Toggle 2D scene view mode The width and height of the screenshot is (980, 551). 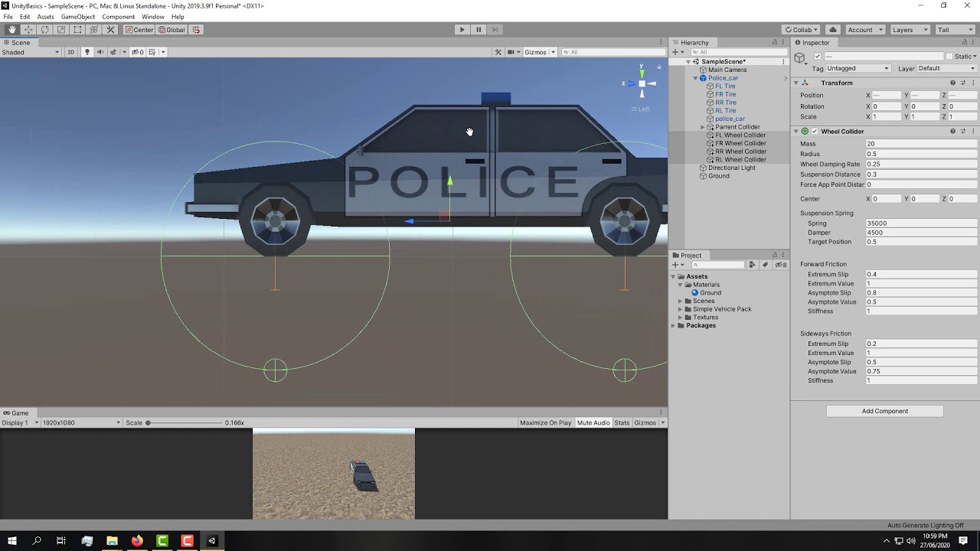click(x=70, y=52)
